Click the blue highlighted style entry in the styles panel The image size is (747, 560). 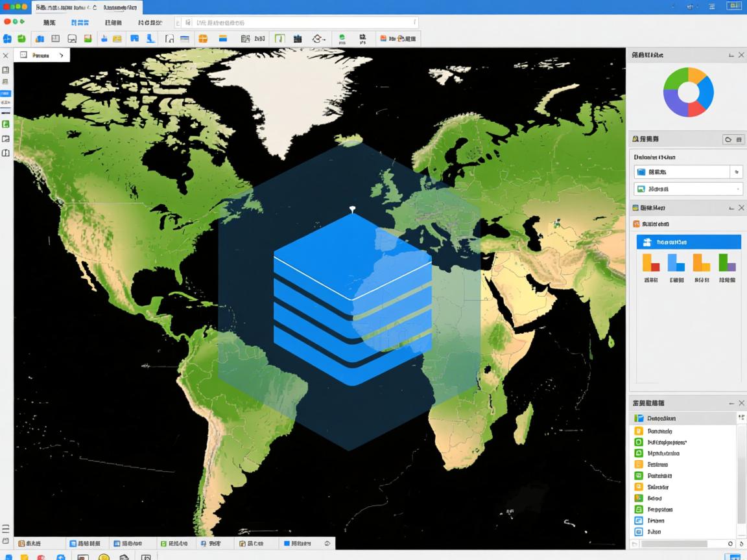pyautogui.click(x=689, y=241)
